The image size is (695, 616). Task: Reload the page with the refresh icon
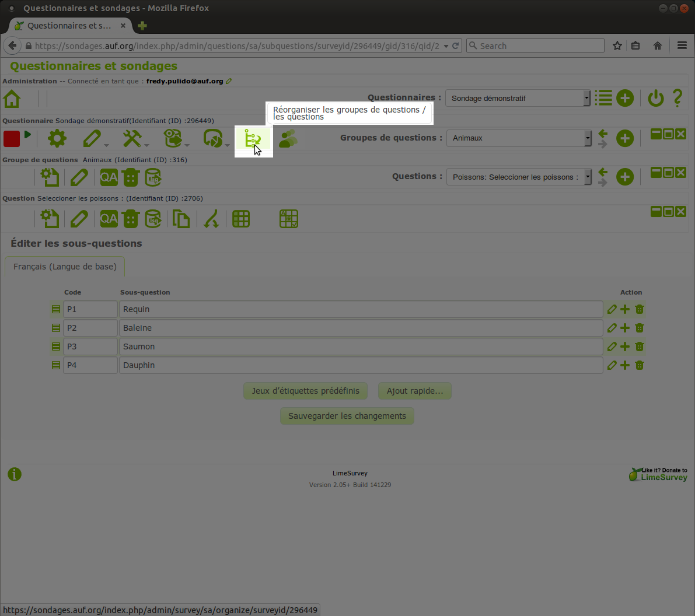click(x=456, y=45)
